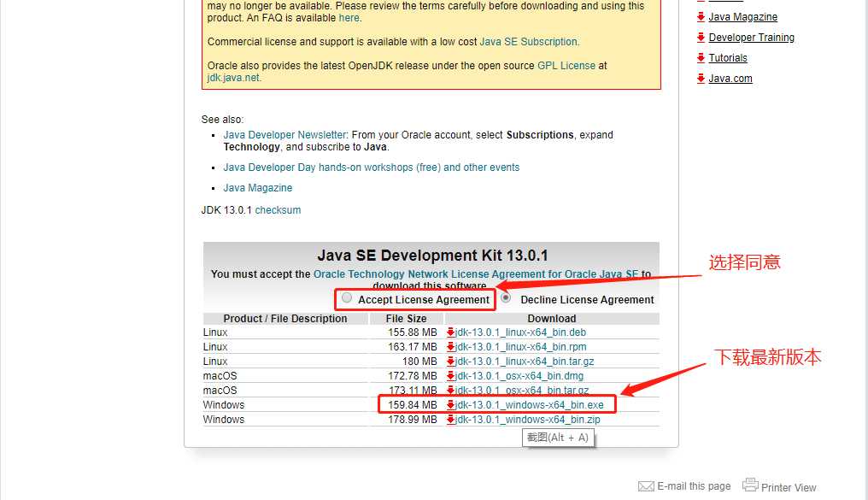Click the envelope icon for E-mail this page

[646, 486]
